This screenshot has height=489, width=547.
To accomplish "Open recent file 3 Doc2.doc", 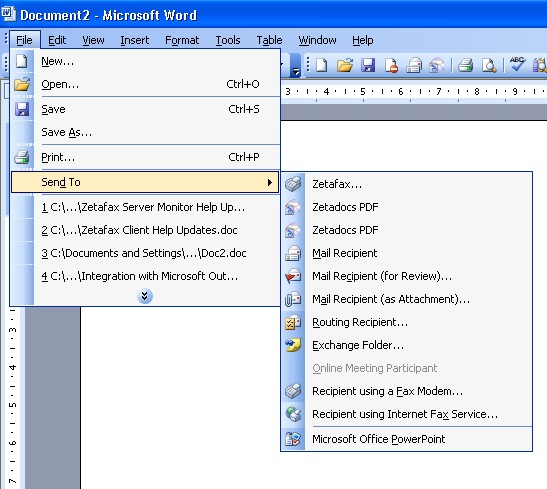I will click(x=145, y=253).
